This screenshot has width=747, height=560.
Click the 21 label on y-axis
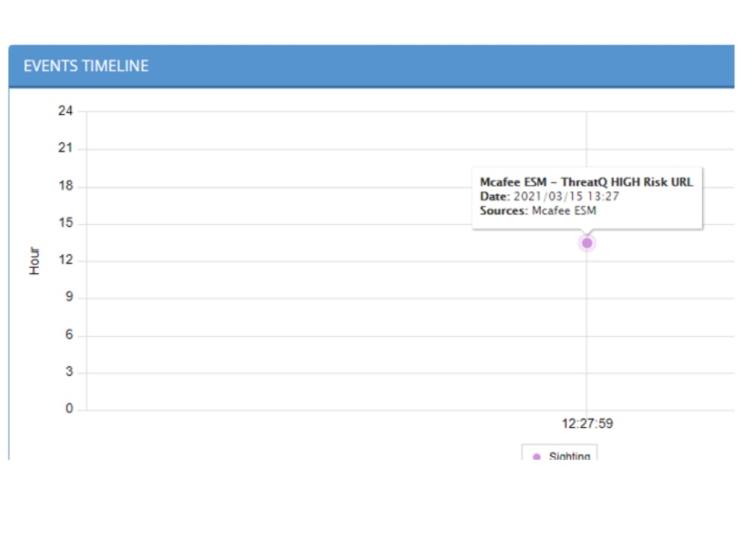pyautogui.click(x=66, y=149)
